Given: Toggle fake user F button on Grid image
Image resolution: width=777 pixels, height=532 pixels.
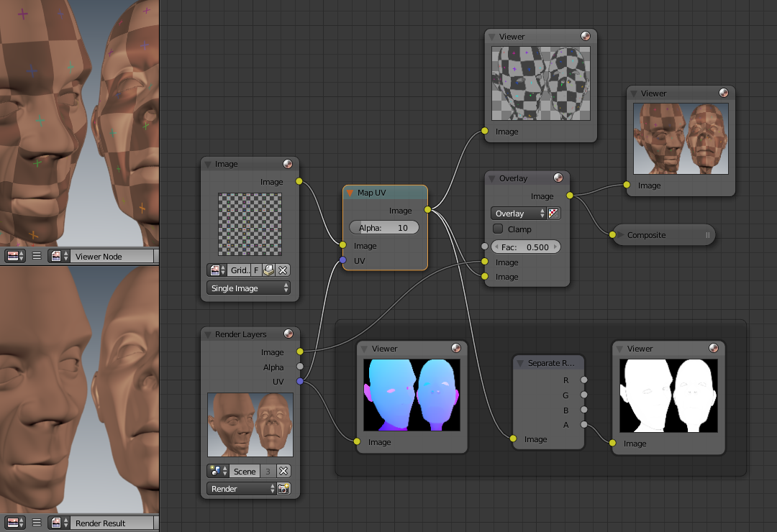Looking at the screenshot, I should click(256, 270).
